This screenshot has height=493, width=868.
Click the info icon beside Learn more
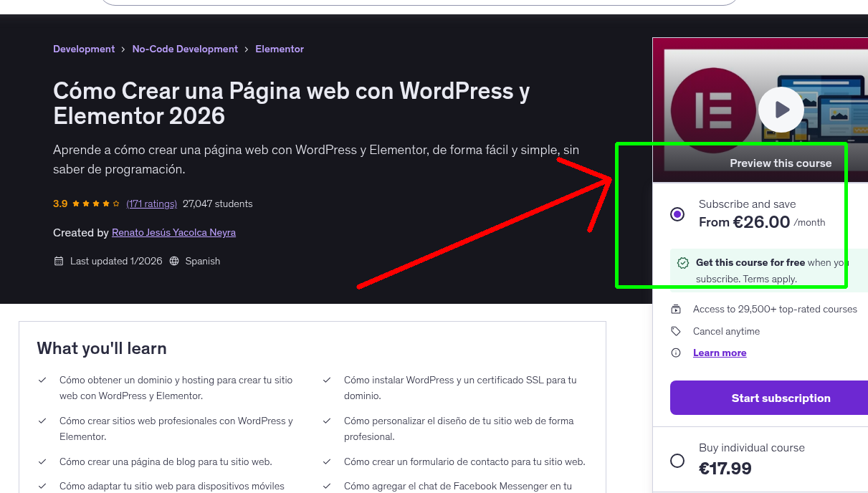[x=676, y=353]
